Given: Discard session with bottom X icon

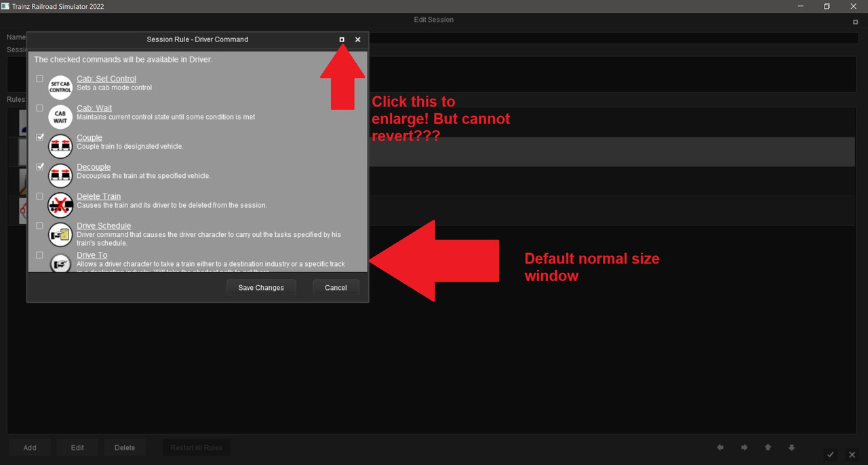Looking at the screenshot, I should click(x=852, y=454).
